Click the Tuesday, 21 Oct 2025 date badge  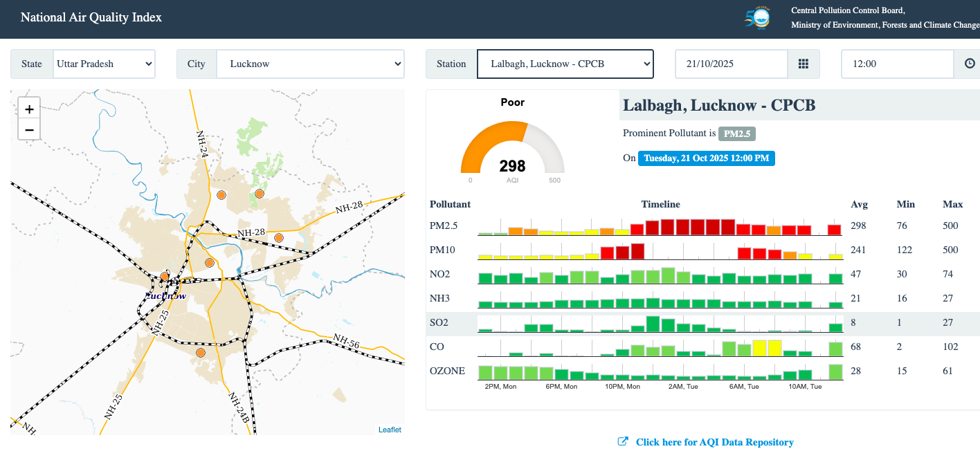[706, 158]
